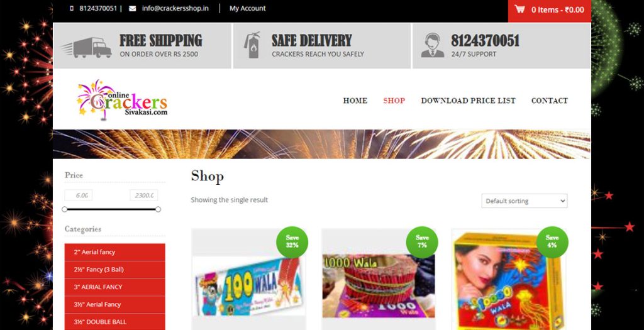Click the info@crackersshop.in email link

click(175, 8)
